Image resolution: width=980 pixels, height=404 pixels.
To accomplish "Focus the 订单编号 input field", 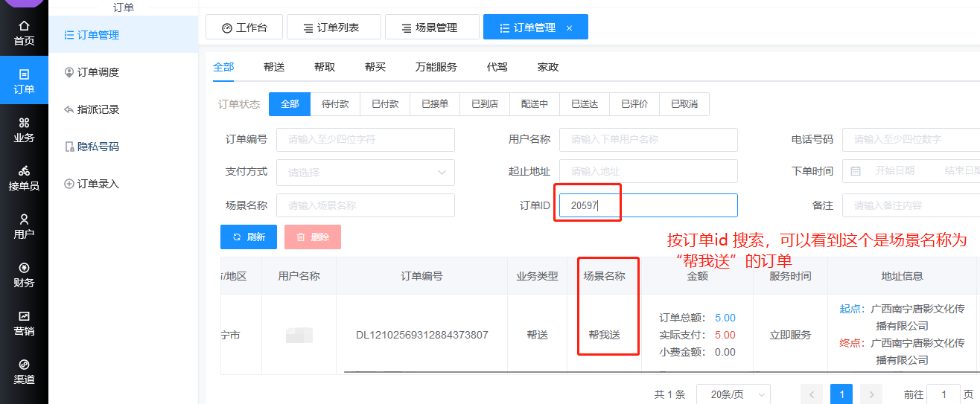I will 366,139.
